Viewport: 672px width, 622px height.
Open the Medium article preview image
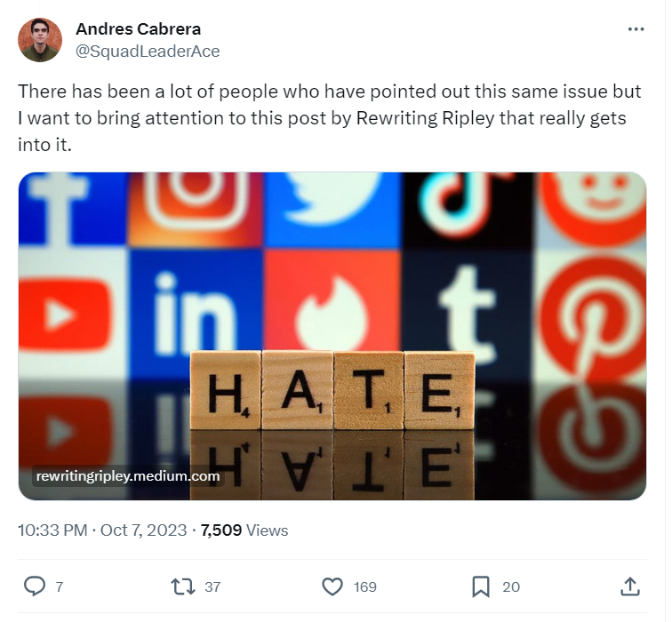332,267
